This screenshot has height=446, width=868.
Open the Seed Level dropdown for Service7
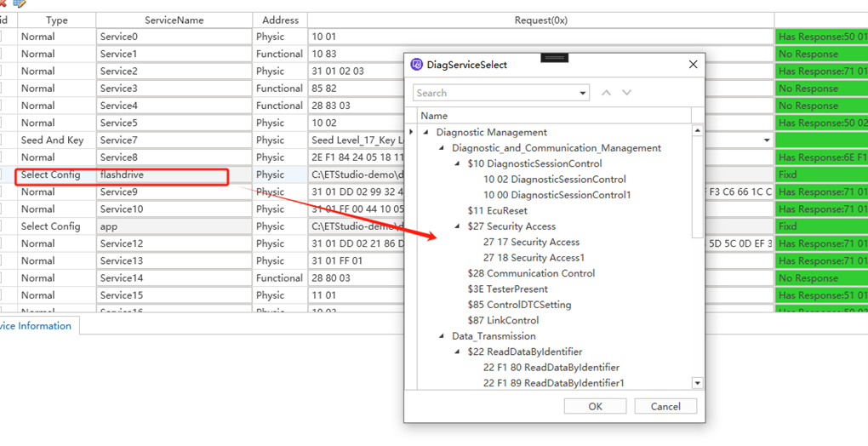766,140
